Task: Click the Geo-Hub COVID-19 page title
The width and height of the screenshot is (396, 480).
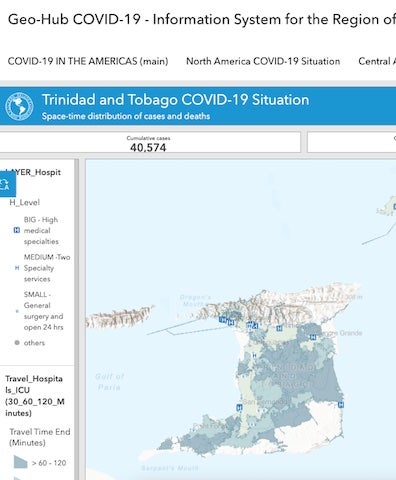Action: pos(202,19)
